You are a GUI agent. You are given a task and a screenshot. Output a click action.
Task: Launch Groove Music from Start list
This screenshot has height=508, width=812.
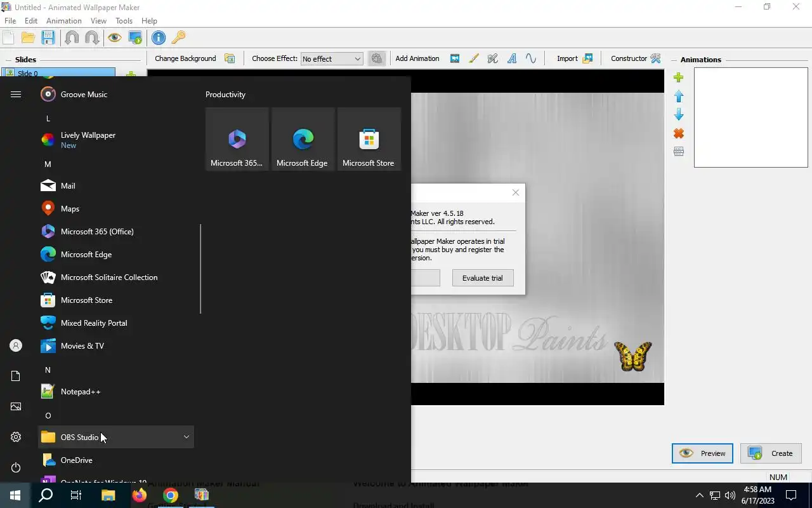[x=116, y=94]
